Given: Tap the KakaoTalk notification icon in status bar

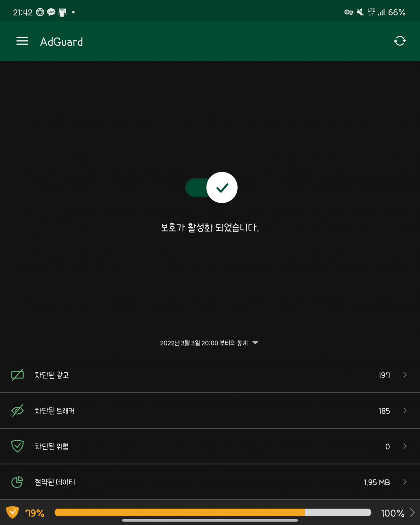Looking at the screenshot, I should coord(51,12).
